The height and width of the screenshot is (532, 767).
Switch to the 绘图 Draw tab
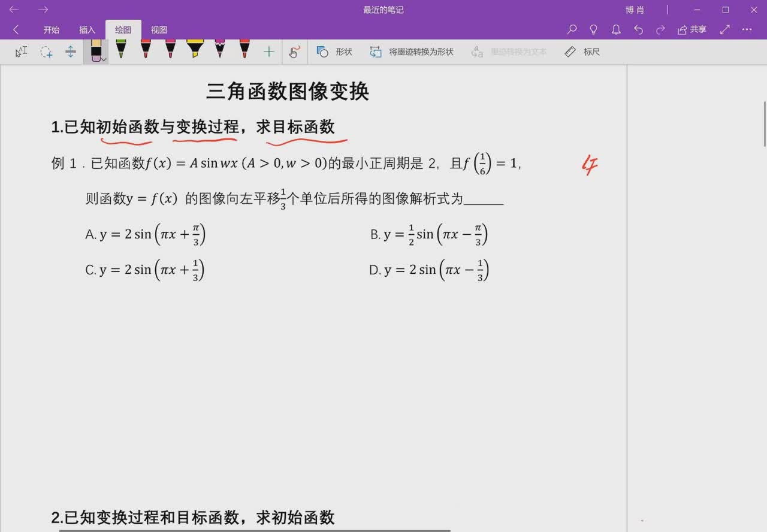(x=123, y=30)
